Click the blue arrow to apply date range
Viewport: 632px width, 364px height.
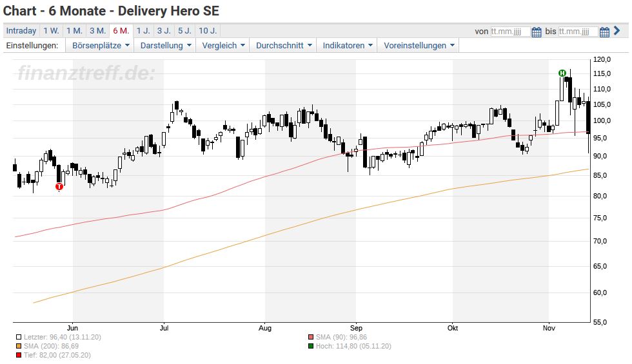[x=617, y=31]
